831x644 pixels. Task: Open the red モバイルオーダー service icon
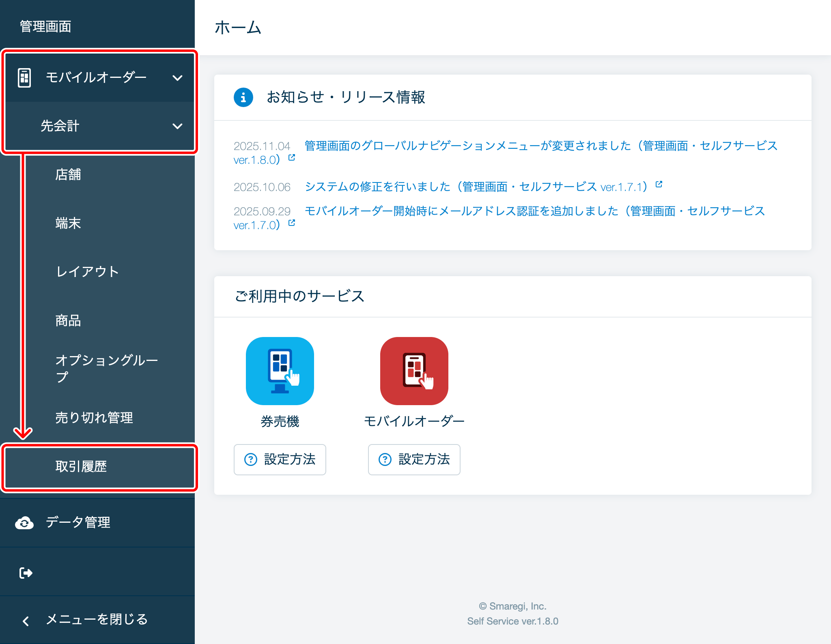pyautogui.click(x=414, y=370)
